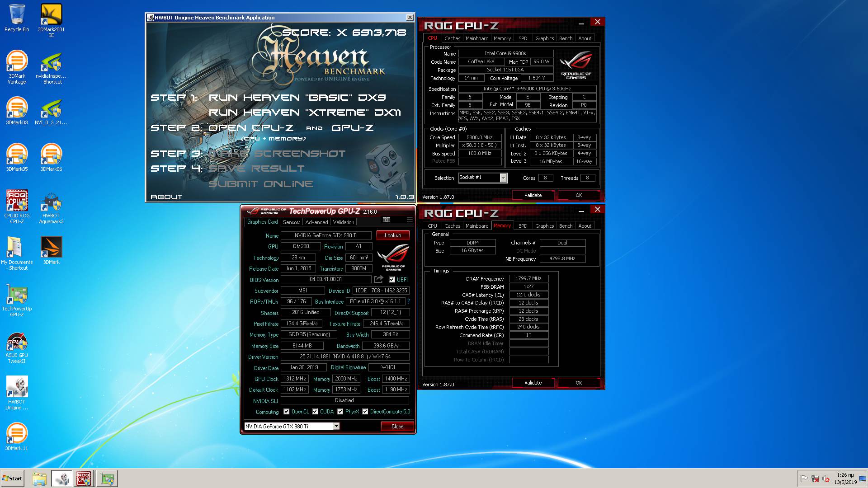
Task: Click the Lookup button in GPU-Z
Action: point(393,235)
